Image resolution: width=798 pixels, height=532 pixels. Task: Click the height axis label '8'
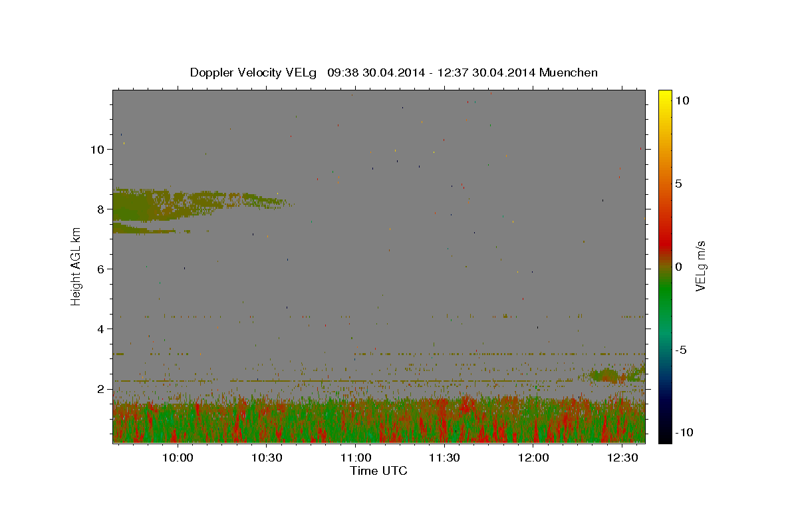point(102,209)
